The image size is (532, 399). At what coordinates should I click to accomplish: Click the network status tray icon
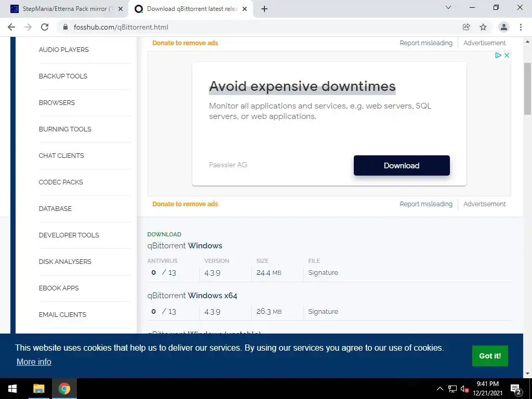pos(453,389)
